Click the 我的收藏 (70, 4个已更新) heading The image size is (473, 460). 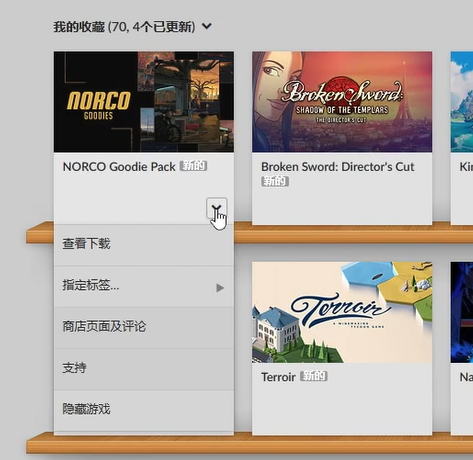coord(124,27)
